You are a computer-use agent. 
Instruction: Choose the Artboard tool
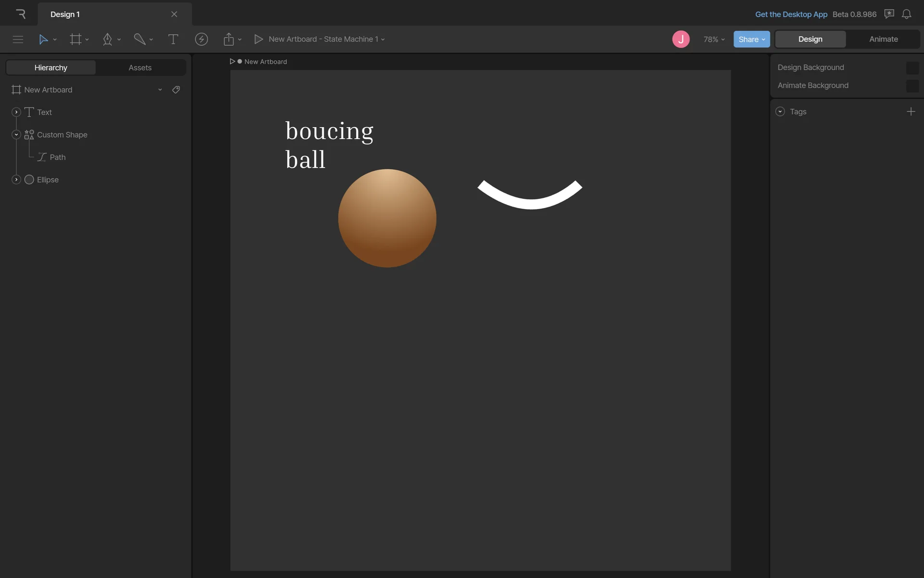pos(76,39)
